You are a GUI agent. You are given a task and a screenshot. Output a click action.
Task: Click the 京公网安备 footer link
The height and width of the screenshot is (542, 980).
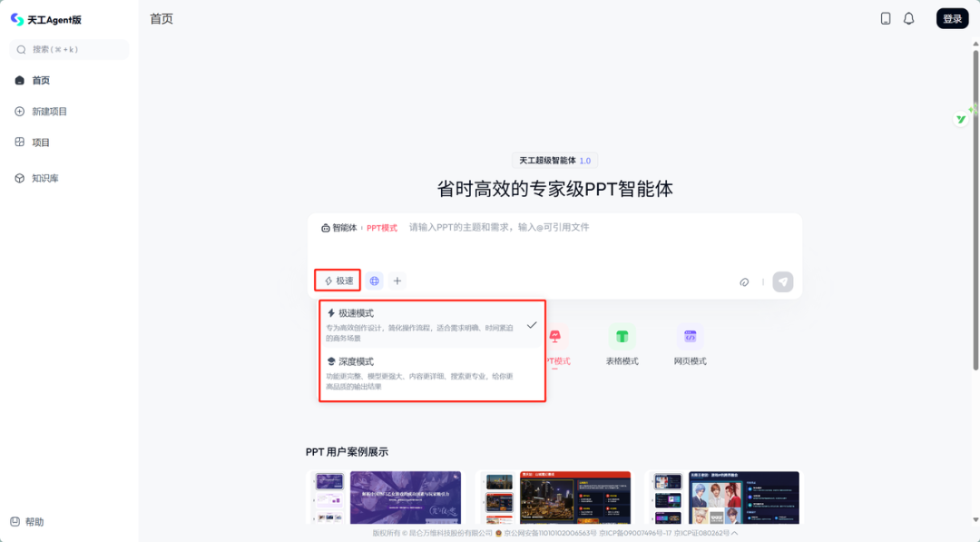tap(550, 533)
